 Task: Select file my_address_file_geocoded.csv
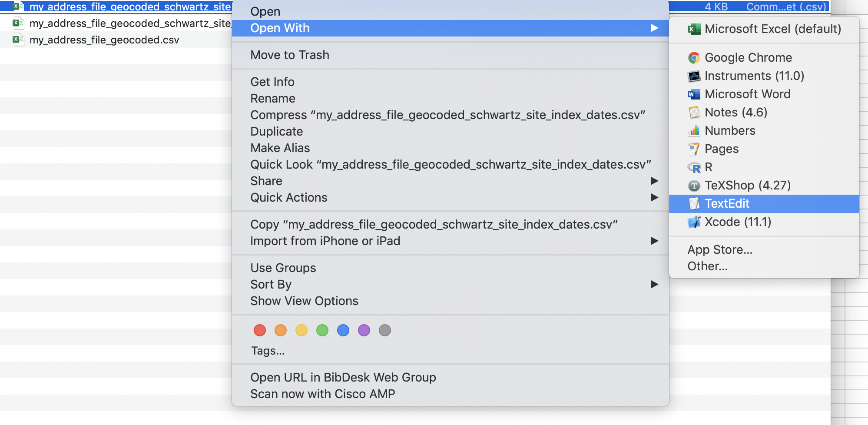[104, 40]
